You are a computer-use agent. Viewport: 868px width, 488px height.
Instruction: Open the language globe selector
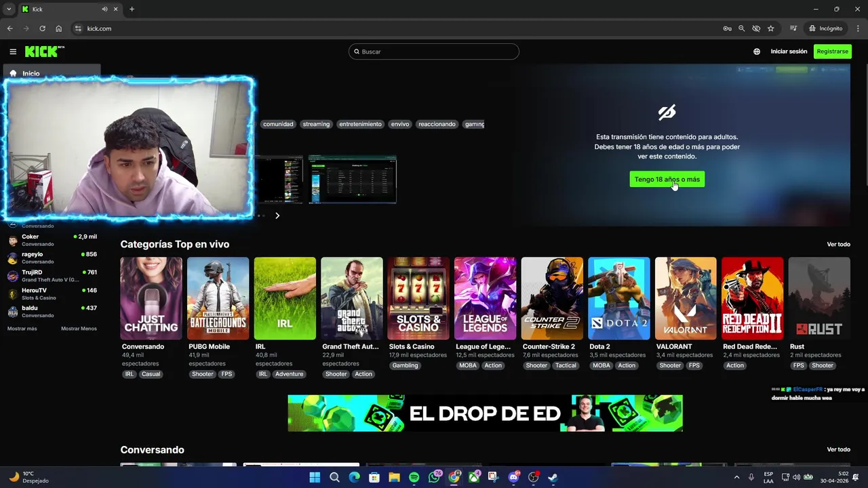point(757,52)
